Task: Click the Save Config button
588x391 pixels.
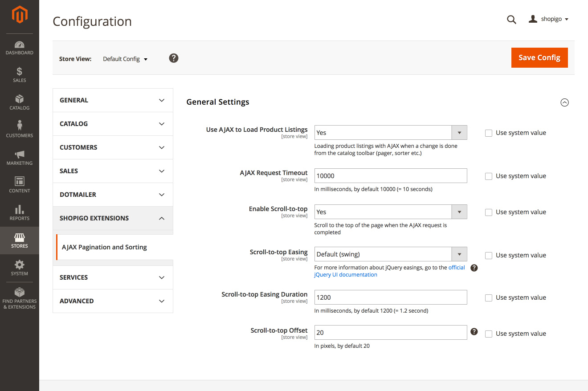Action: [539, 57]
